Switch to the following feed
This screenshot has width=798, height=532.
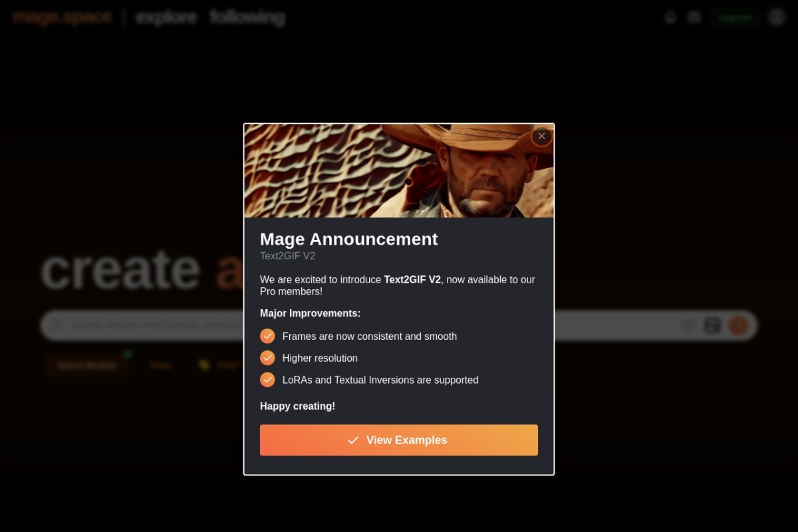pos(247,17)
